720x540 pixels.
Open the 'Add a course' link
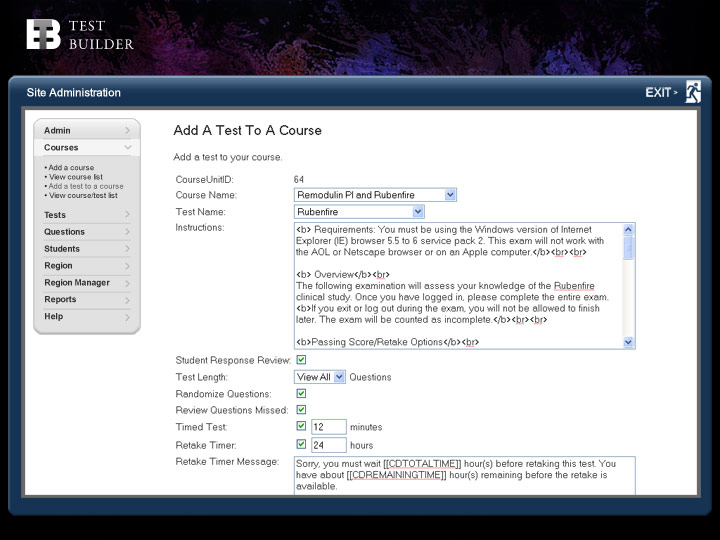pyautogui.click(x=70, y=168)
